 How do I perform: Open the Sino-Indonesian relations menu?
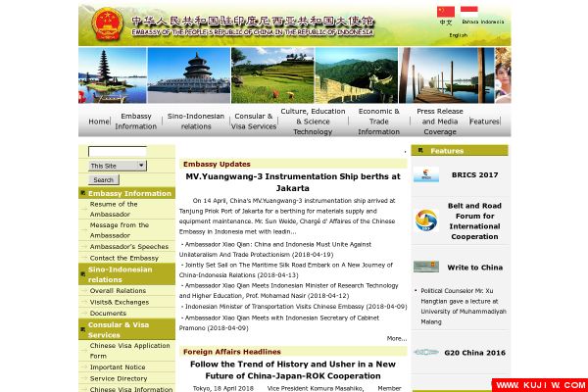196,122
